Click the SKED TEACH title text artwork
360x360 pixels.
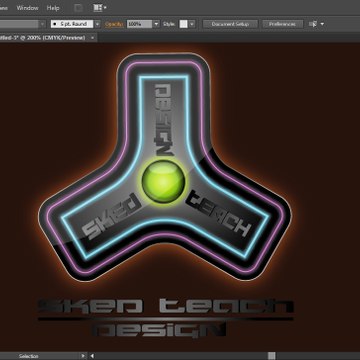166,306
